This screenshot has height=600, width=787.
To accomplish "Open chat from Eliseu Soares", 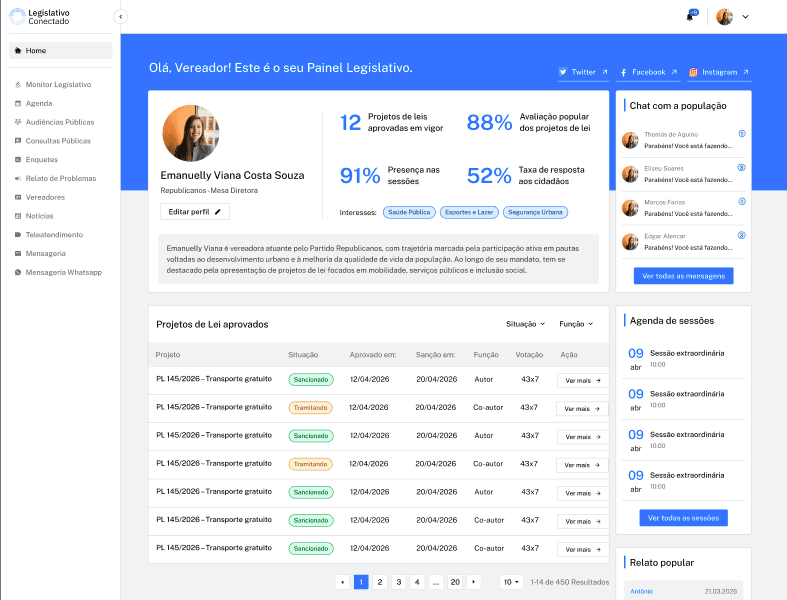I will click(684, 174).
